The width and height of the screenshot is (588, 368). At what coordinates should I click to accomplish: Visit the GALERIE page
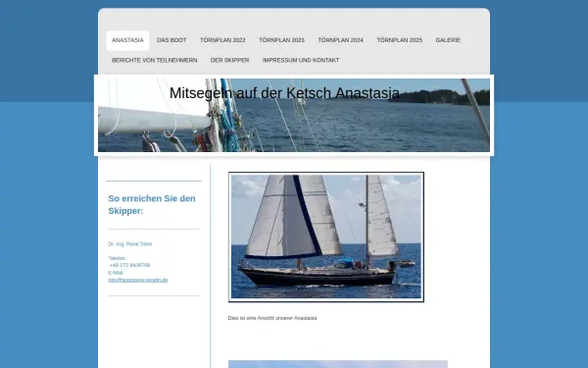[448, 40]
